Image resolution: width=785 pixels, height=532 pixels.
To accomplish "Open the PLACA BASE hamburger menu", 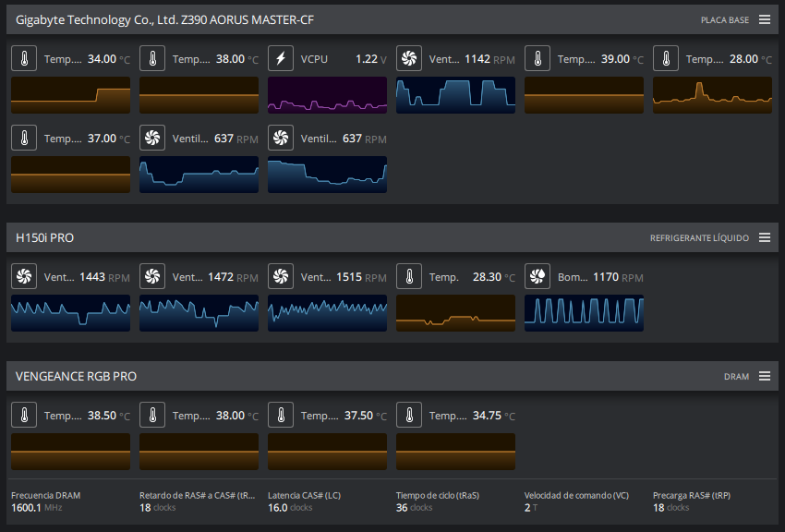I will pos(765,19).
